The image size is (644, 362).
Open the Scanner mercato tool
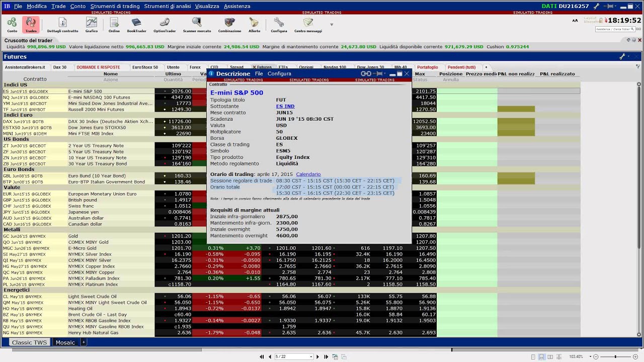click(x=197, y=25)
